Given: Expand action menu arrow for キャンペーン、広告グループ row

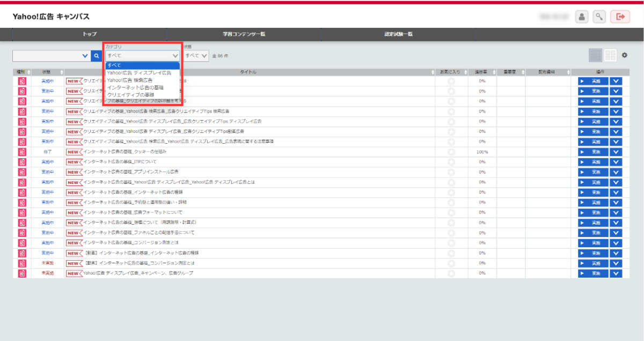Looking at the screenshot, I should [616, 273].
